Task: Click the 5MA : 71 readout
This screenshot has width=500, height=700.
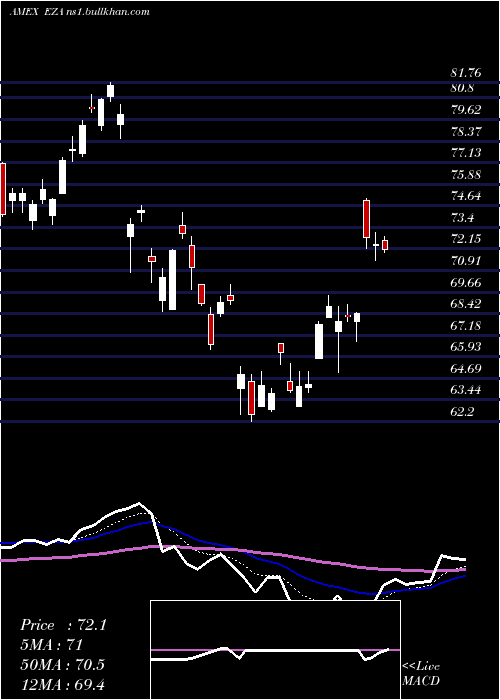Action: click(51, 645)
